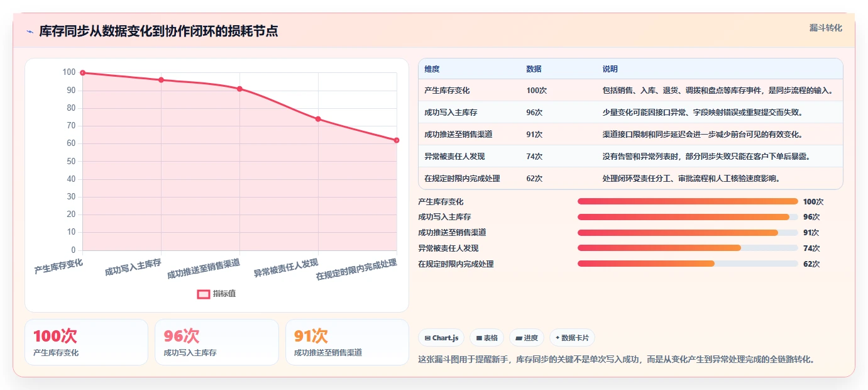868x390 pixels.
Task: Click table cell 在规定时限内完成处理
Action: 462,179
